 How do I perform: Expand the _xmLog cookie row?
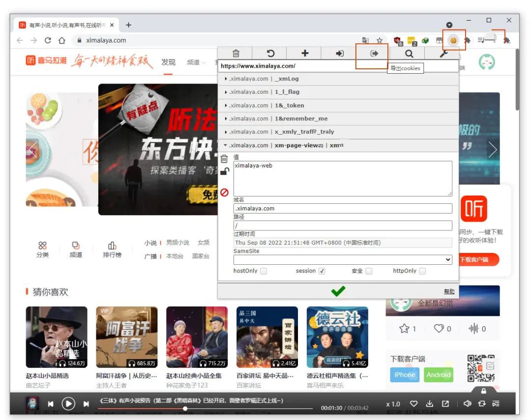pos(338,79)
